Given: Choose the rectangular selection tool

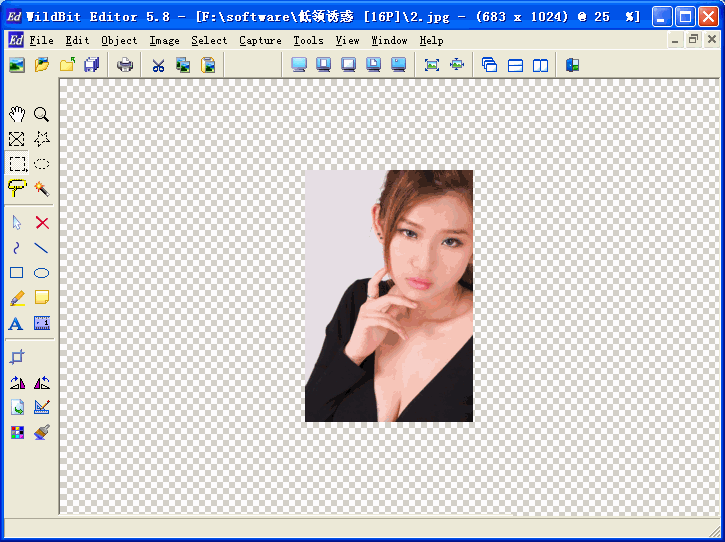Looking at the screenshot, I should click(17, 164).
